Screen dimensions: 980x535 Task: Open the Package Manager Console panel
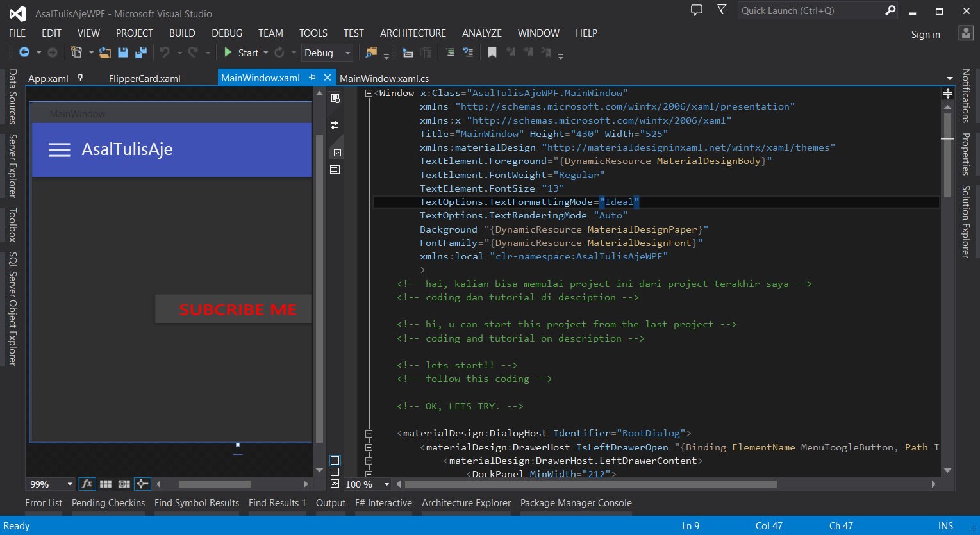tap(575, 503)
